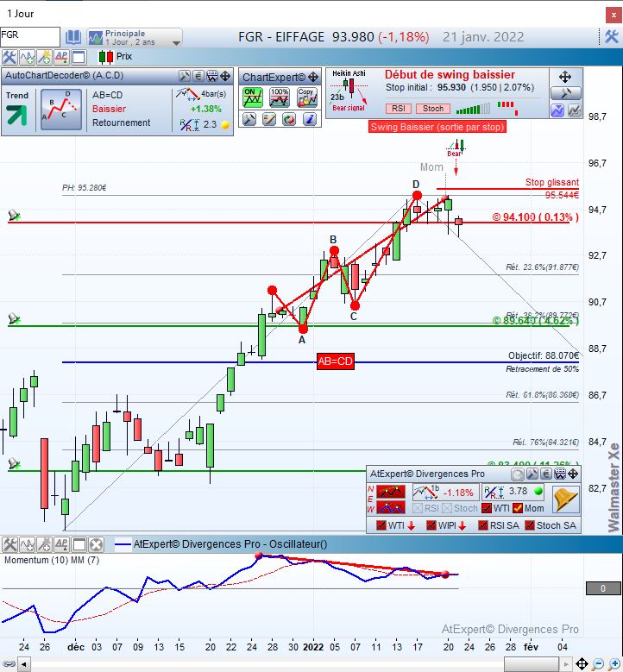Click the bell alert icon on the 89.640 line
The width and height of the screenshot is (623, 672).
pyautogui.click(x=14, y=318)
